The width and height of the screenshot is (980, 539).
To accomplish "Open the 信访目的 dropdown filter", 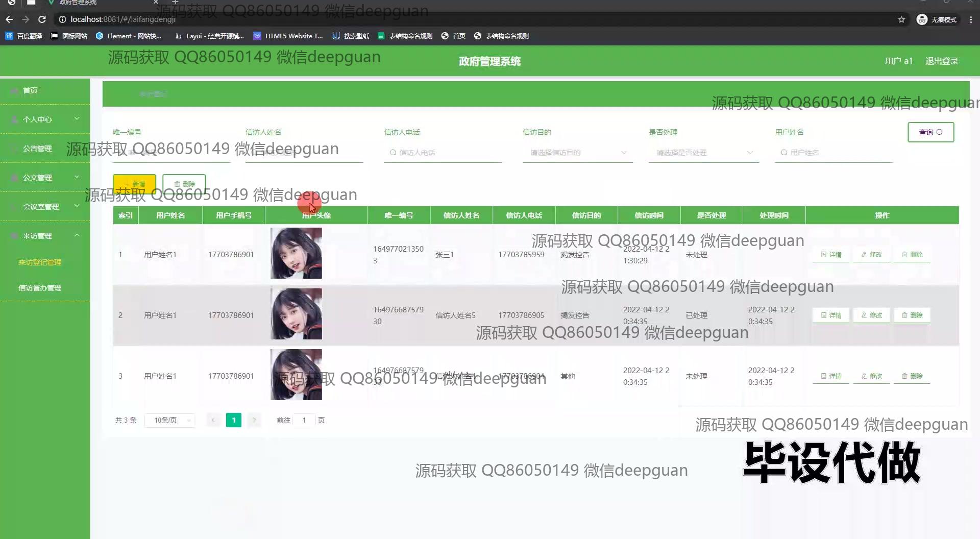I will pos(577,153).
